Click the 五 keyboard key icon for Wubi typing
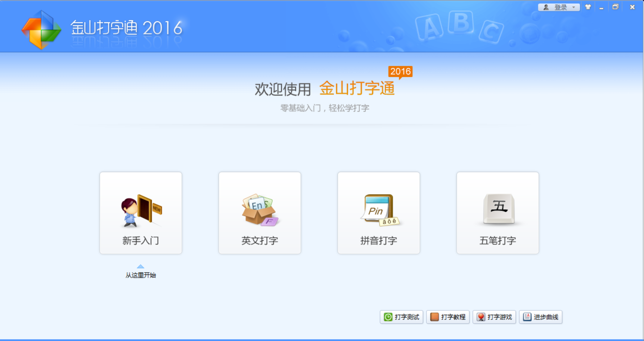This screenshot has height=341, width=644. tap(498, 209)
